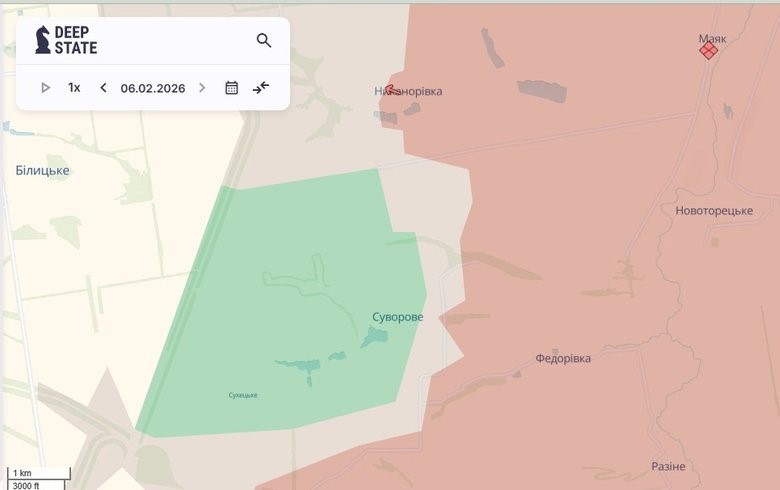The image size is (780, 490).
Task: Play the timeline animation
Action: 46,88
